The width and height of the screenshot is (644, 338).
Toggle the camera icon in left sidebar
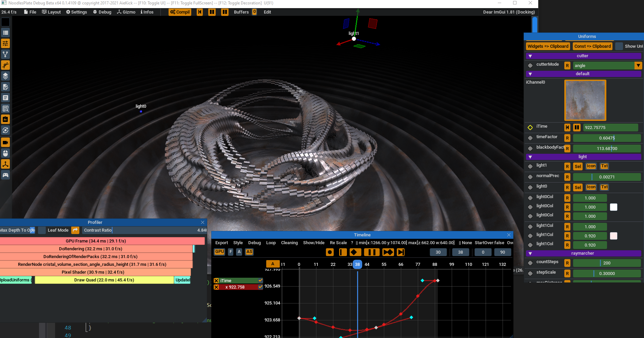(x=5, y=143)
